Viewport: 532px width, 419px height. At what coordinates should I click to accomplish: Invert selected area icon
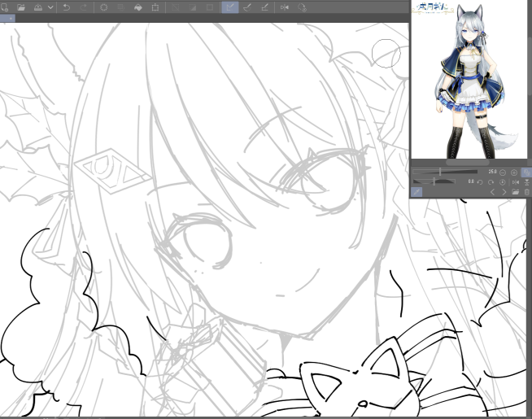(193, 7)
